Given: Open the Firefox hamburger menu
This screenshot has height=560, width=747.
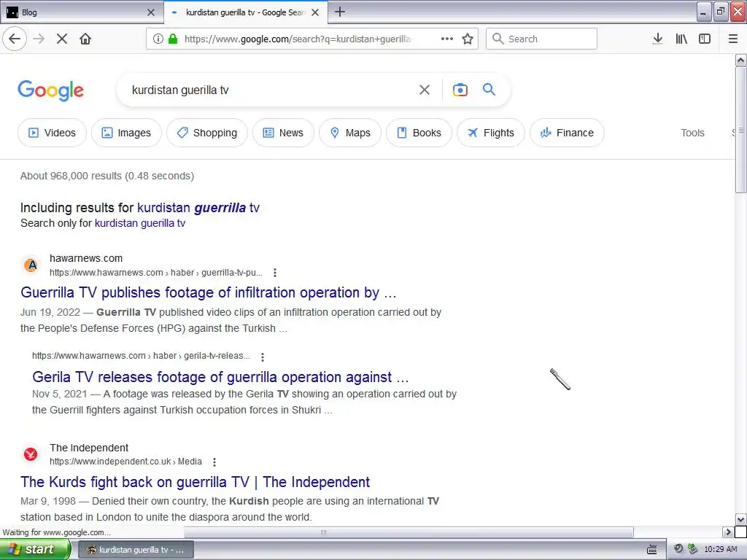Looking at the screenshot, I should [733, 39].
